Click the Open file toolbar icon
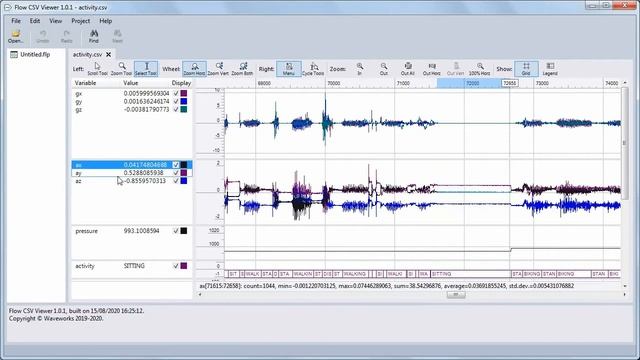 point(16,36)
